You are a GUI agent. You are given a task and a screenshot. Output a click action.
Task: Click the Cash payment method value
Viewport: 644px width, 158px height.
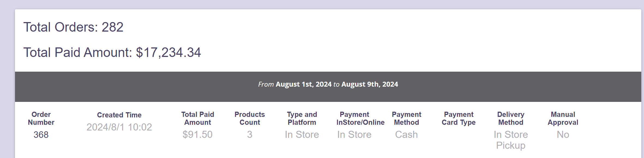click(407, 135)
